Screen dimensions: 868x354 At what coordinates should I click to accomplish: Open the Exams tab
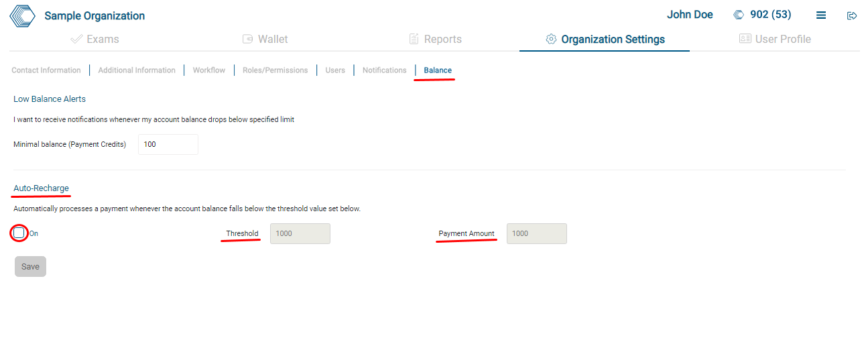coord(95,39)
